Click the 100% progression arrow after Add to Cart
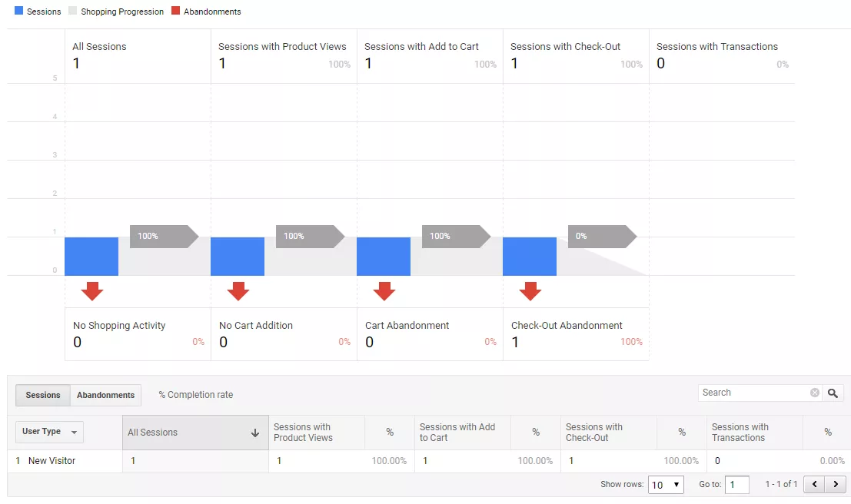This screenshot has height=504, width=851. 457,236
